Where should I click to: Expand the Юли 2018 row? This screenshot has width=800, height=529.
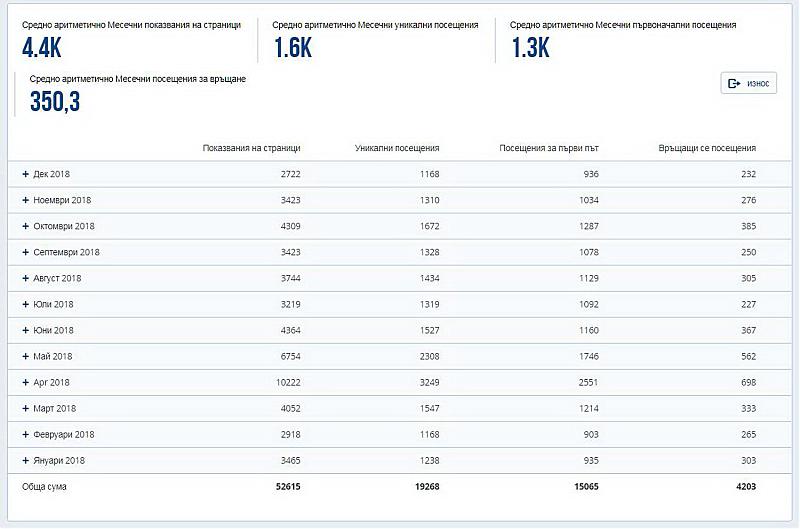point(26,304)
